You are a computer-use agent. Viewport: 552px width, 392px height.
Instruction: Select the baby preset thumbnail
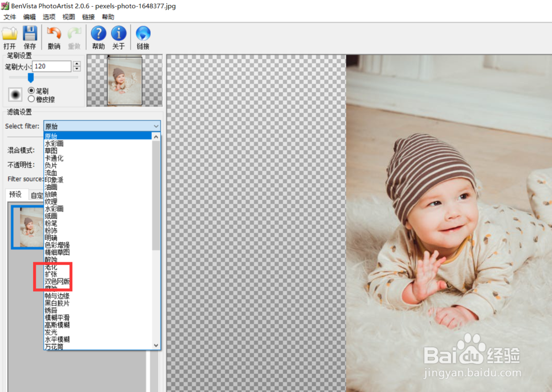pos(28,227)
